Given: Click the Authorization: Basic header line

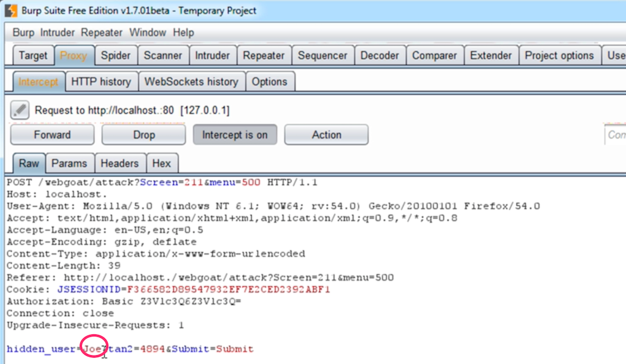Looking at the screenshot, I should click(124, 301).
